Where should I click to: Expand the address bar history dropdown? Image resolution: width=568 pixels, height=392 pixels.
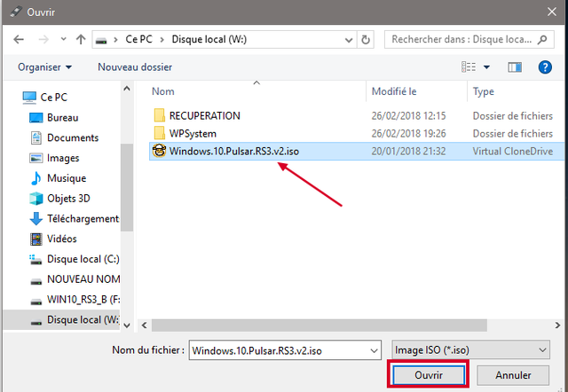[x=349, y=39]
